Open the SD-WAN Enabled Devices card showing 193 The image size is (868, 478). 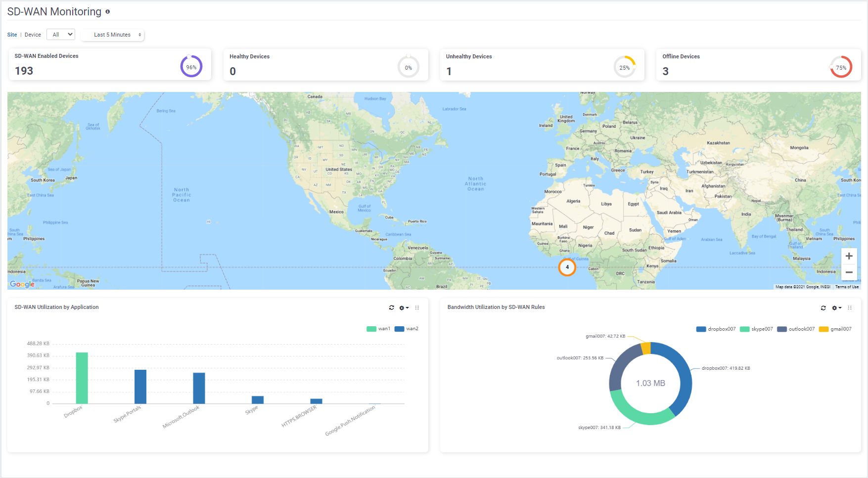pos(110,64)
